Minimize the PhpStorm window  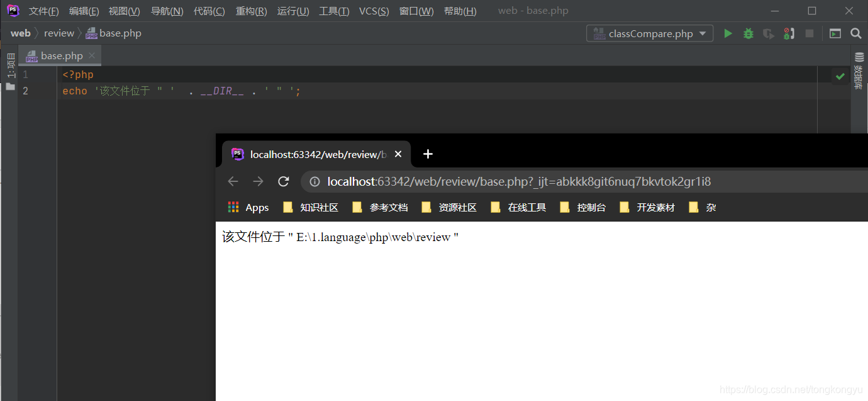click(776, 11)
